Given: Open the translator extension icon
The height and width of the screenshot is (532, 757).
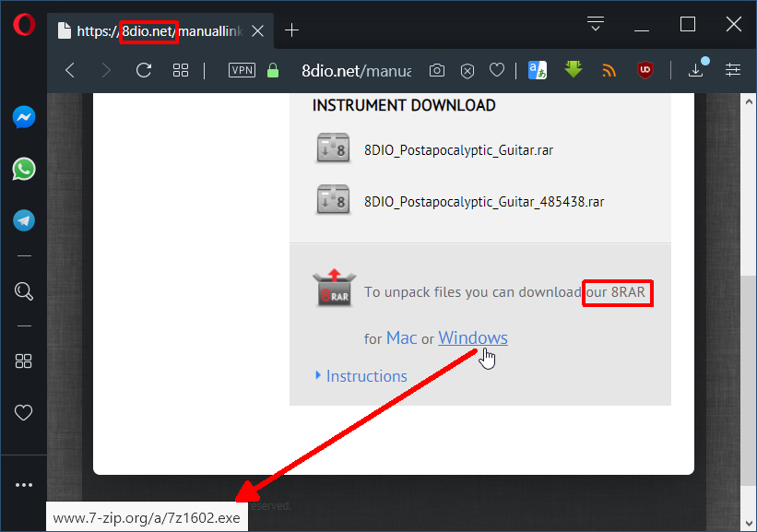Looking at the screenshot, I should pos(538,70).
